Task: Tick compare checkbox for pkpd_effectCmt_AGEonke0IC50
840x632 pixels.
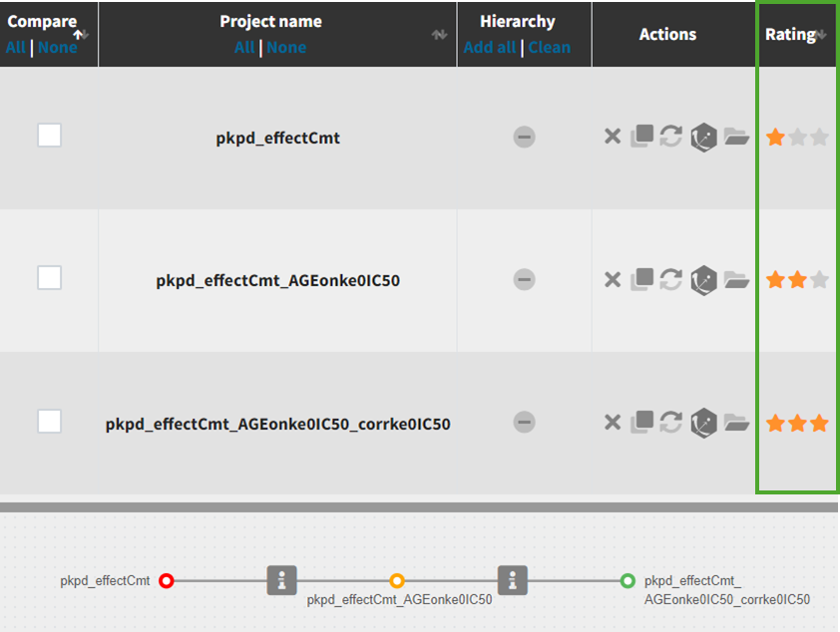Action: click(x=49, y=278)
